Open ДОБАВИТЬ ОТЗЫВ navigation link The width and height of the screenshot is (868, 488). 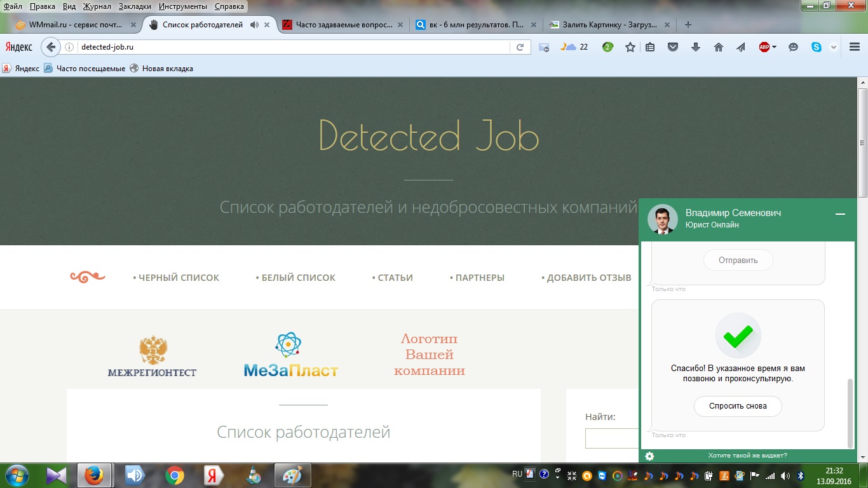[586, 278]
